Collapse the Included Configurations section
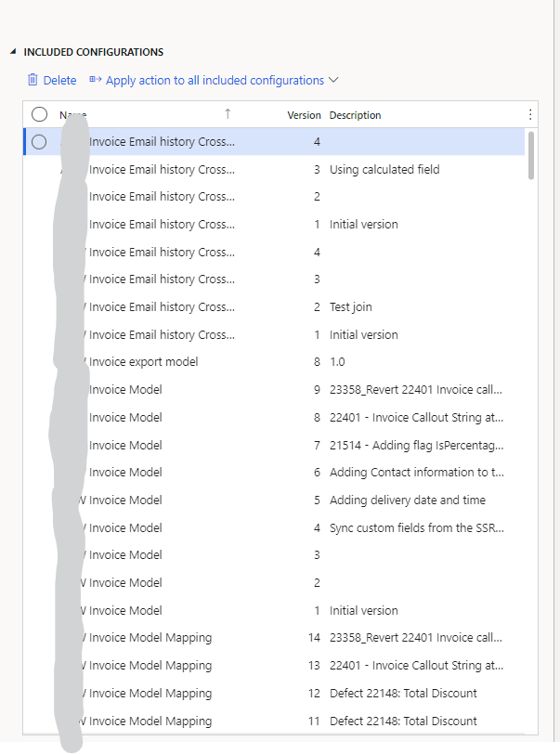The image size is (560, 754). pyautogui.click(x=13, y=52)
